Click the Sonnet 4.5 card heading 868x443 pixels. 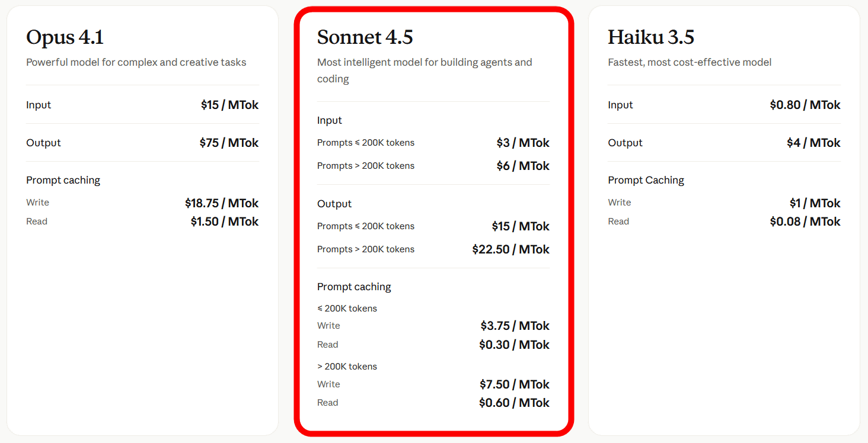365,37
